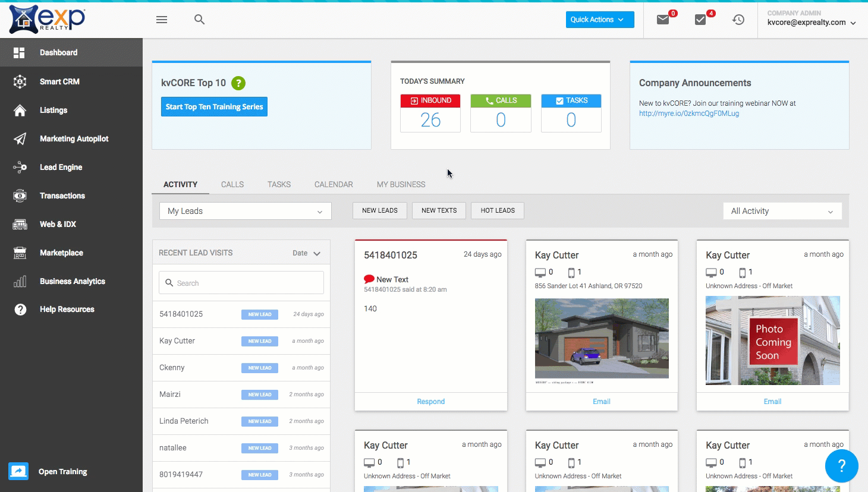Click the Marketing Autopilot paper plane icon

click(x=20, y=138)
